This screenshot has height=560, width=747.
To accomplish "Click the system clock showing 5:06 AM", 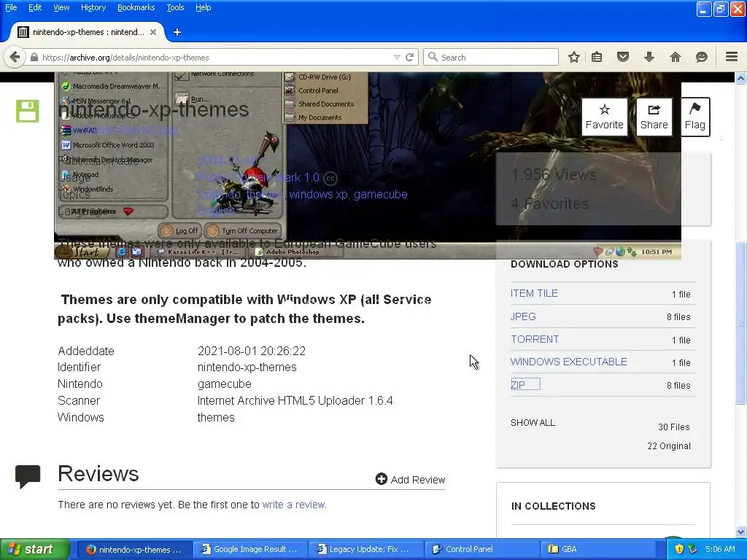I will click(x=720, y=549).
